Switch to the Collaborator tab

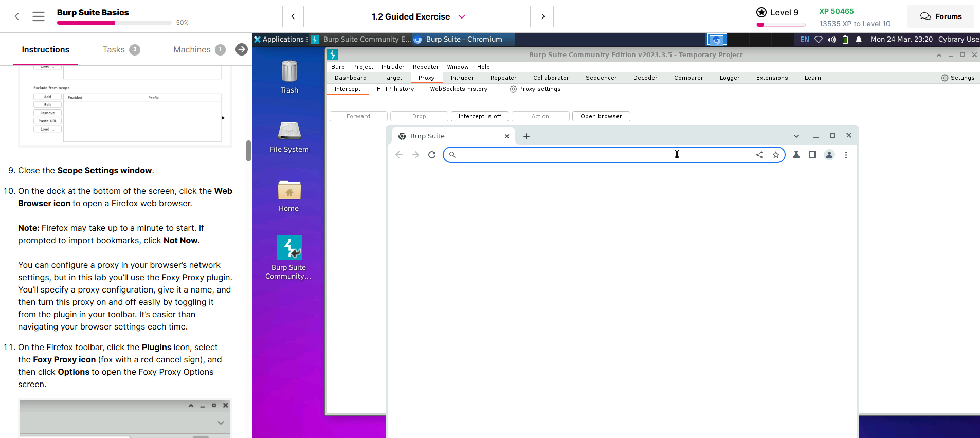tap(551, 78)
